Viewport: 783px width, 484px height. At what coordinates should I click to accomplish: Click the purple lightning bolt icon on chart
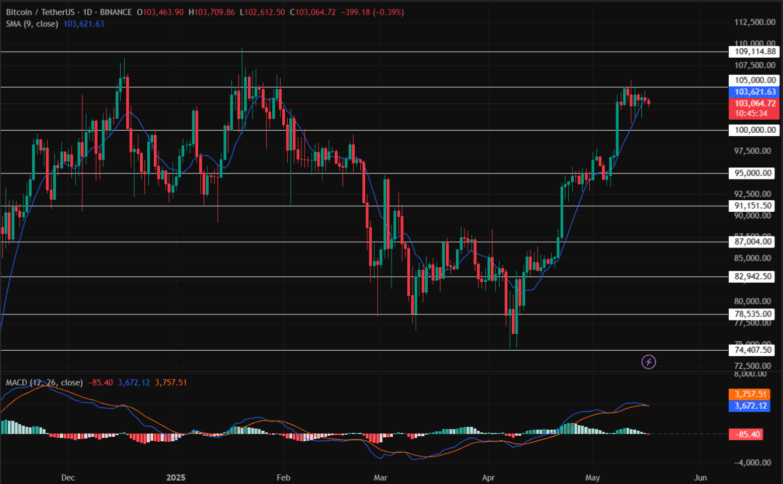[x=648, y=362]
